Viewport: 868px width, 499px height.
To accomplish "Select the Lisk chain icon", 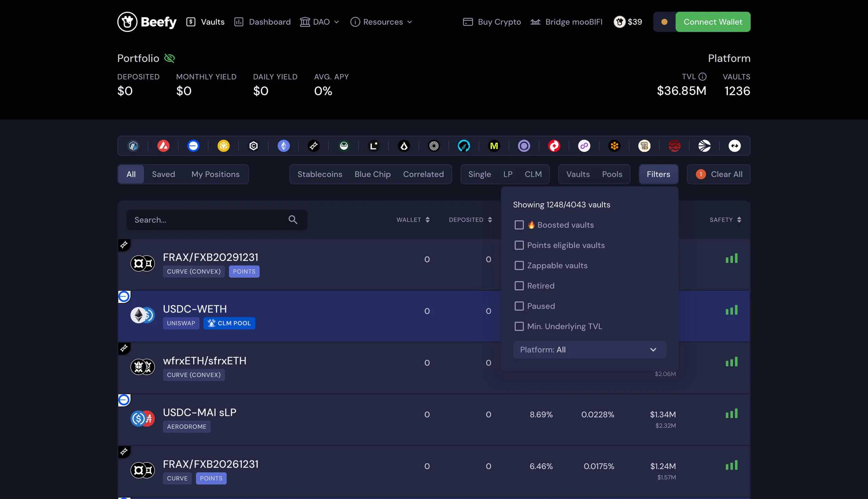I will click(x=404, y=146).
